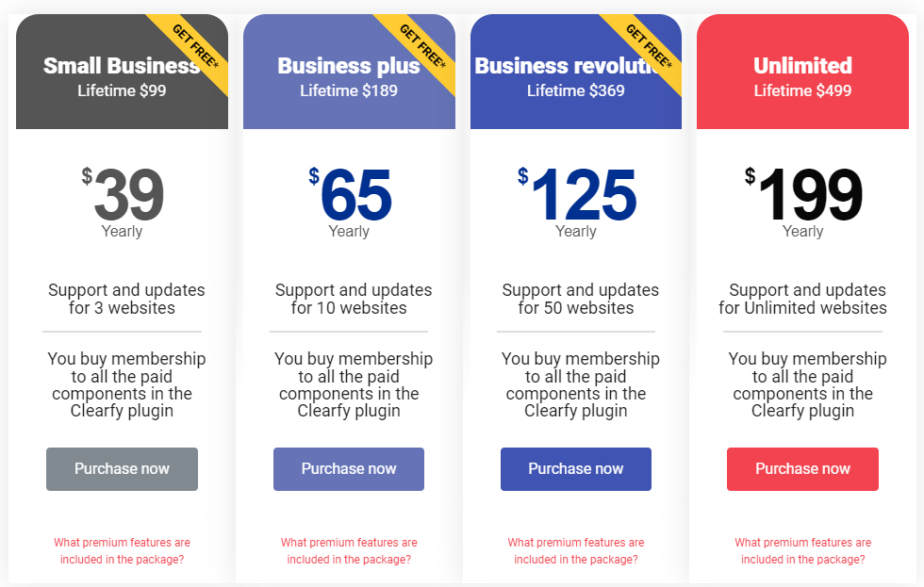Screen dimensions: 924x587
Task: Open premium features link under Business plus
Action: (x=349, y=550)
